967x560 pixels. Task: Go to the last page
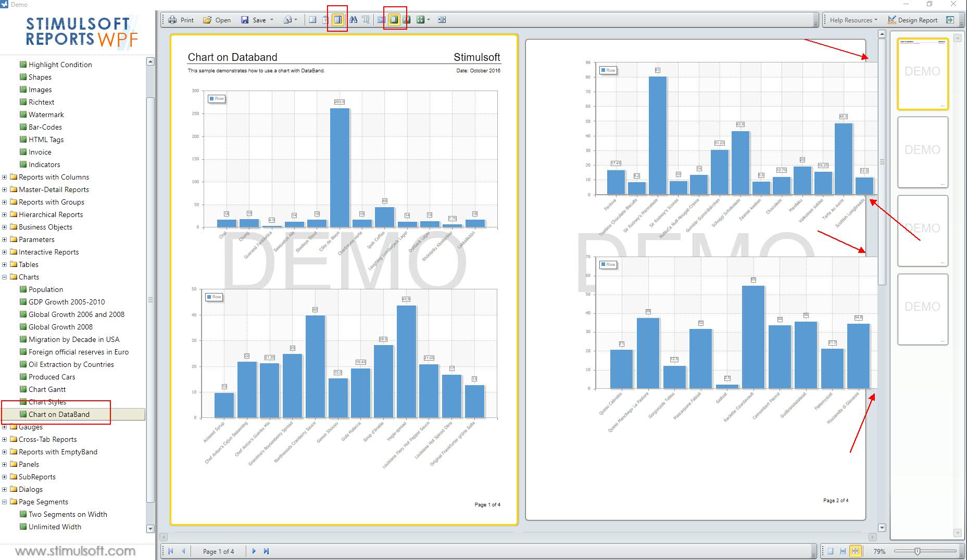pos(266,551)
